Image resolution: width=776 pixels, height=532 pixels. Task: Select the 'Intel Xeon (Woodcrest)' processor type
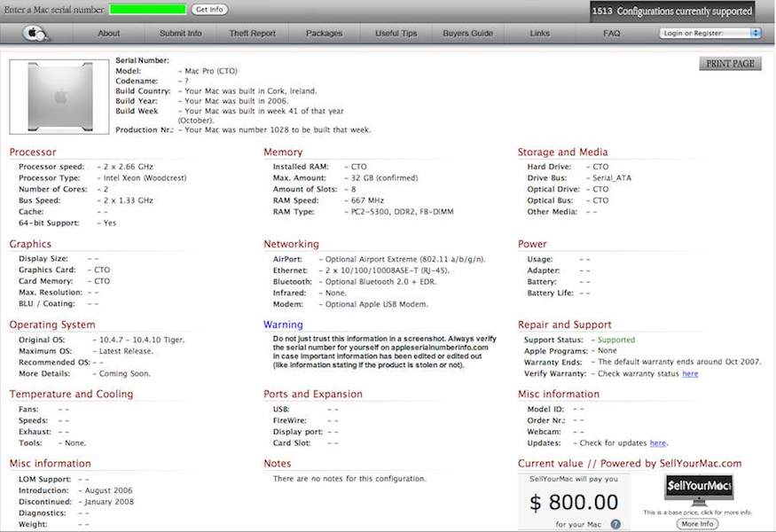point(145,177)
